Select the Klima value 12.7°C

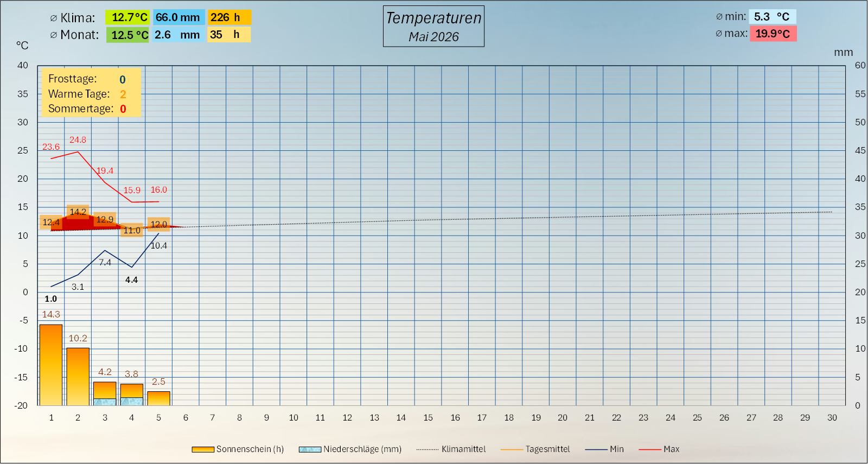pos(127,17)
